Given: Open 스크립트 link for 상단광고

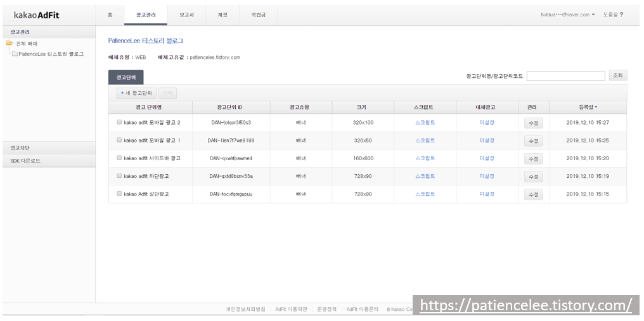Looking at the screenshot, I should coord(425,194).
